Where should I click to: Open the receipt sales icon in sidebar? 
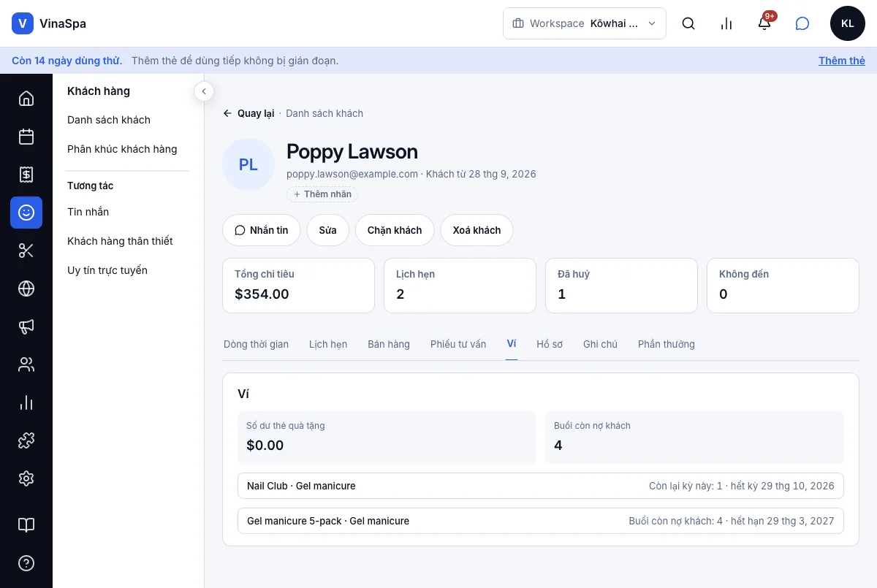[x=26, y=175]
